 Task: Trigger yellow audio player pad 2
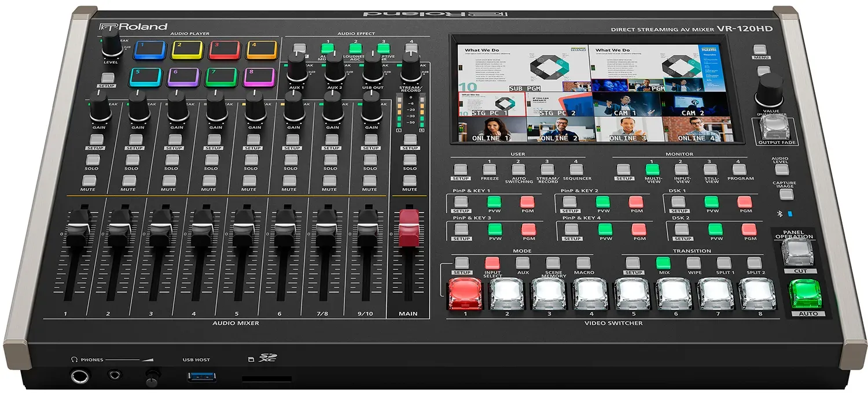[187, 50]
